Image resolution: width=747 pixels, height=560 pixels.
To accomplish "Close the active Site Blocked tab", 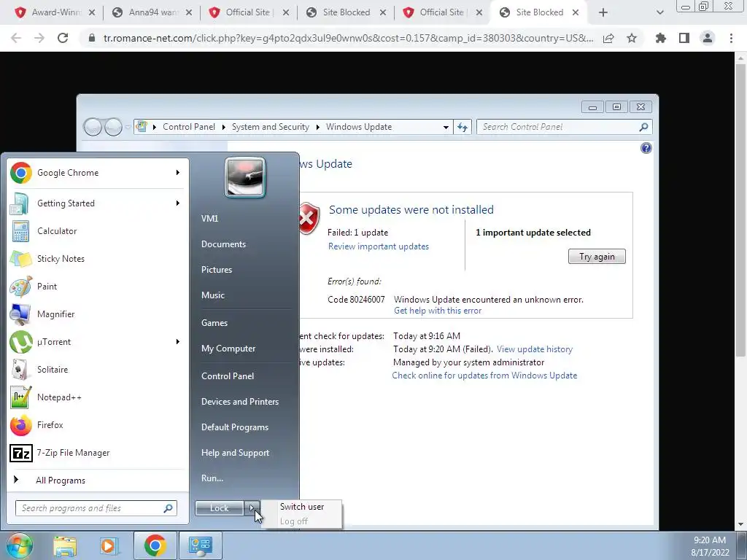I will [576, 12].
